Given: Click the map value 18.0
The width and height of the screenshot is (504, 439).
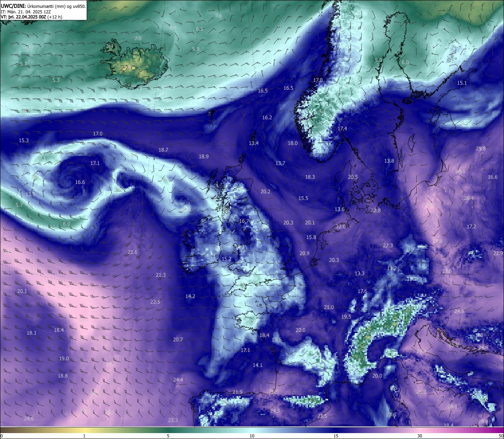Looking at the screenshot, I should click(x=293, y=143).
